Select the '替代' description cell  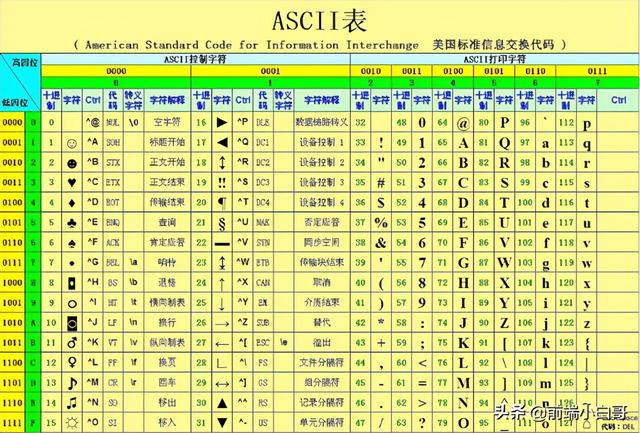pyautogui.click(x=322, y=322)
